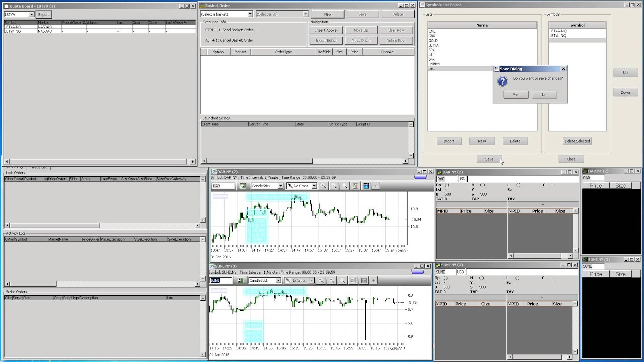Click Insert Above in Basket Order navigation
This screenshot has height=362, width=644.
[326, 30]
